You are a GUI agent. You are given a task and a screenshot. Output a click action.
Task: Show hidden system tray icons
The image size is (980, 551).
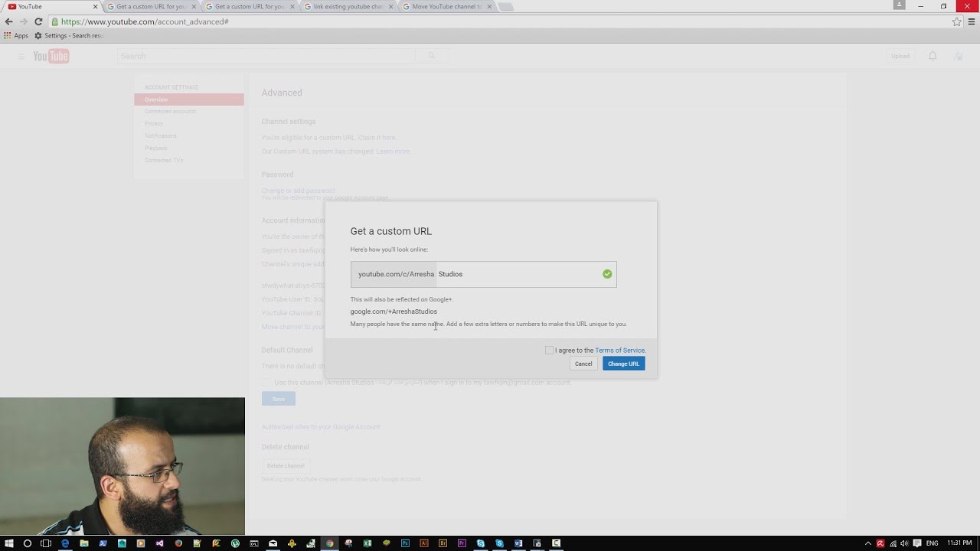pos(868,543)
